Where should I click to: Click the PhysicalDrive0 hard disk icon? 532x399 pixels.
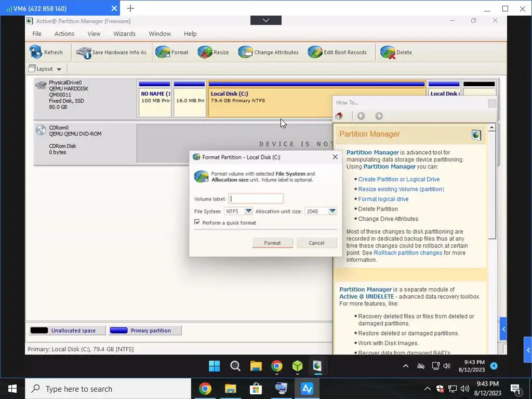(x=41, y=85)
